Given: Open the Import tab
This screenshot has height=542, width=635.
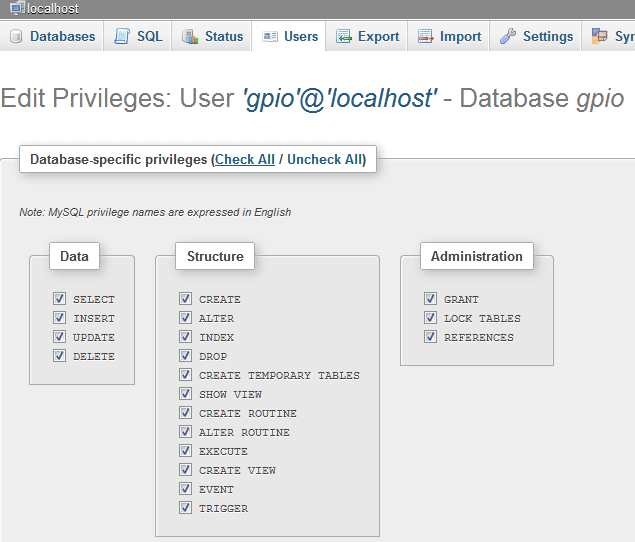Looking at the screenshot, I should [x=460, y=37].
